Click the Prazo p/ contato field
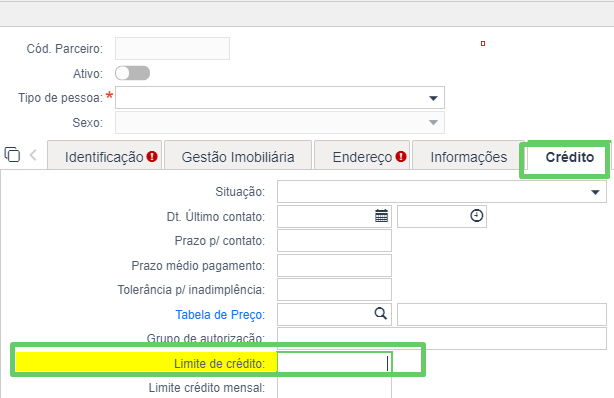The height and width of the screenshot is (398, 614). [334, 241]
